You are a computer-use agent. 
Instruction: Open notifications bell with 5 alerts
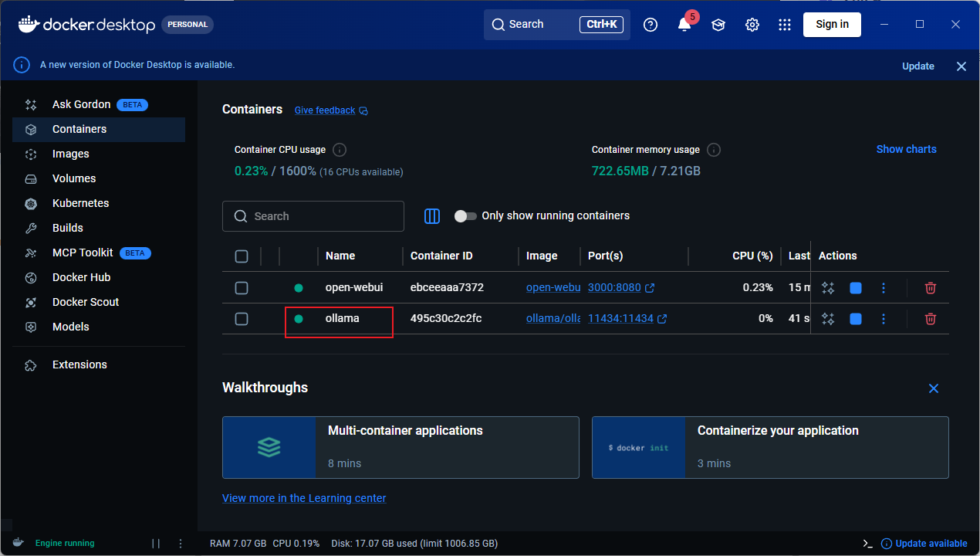pyautogui.click(x=684, y=25)
